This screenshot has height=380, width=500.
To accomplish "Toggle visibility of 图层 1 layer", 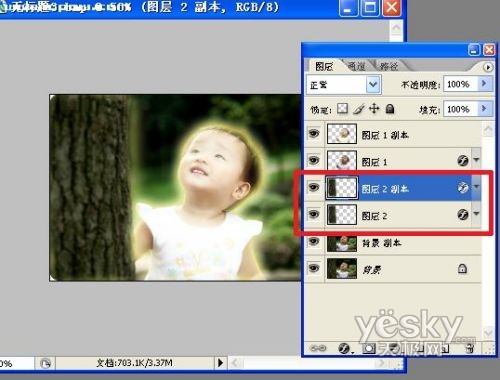I will [314, 160].
